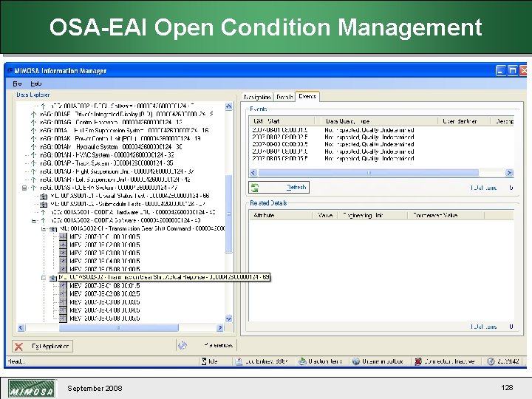The image size is (532, 399).
Task: Click Events list scroll-left arrow
Action: (x=253, y=173)
